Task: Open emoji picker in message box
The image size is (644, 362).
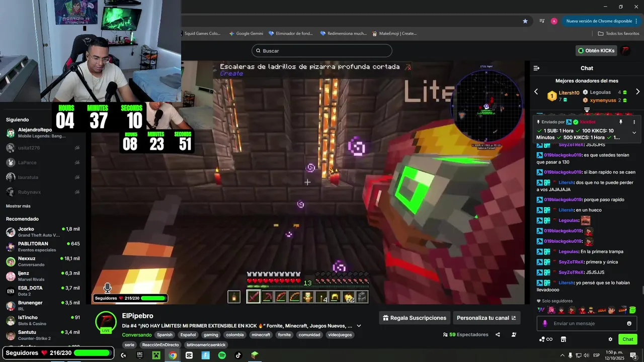Action: pos(629,323)
